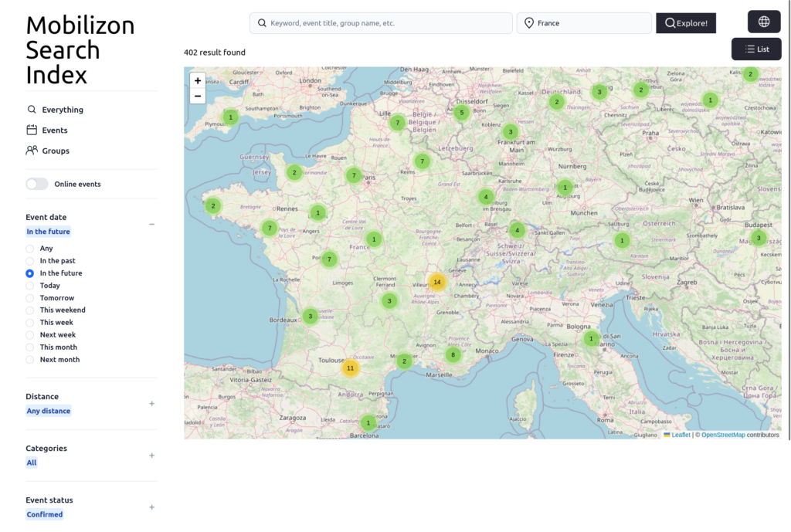Click the 1 marker near Barcelona

point(368,423)
